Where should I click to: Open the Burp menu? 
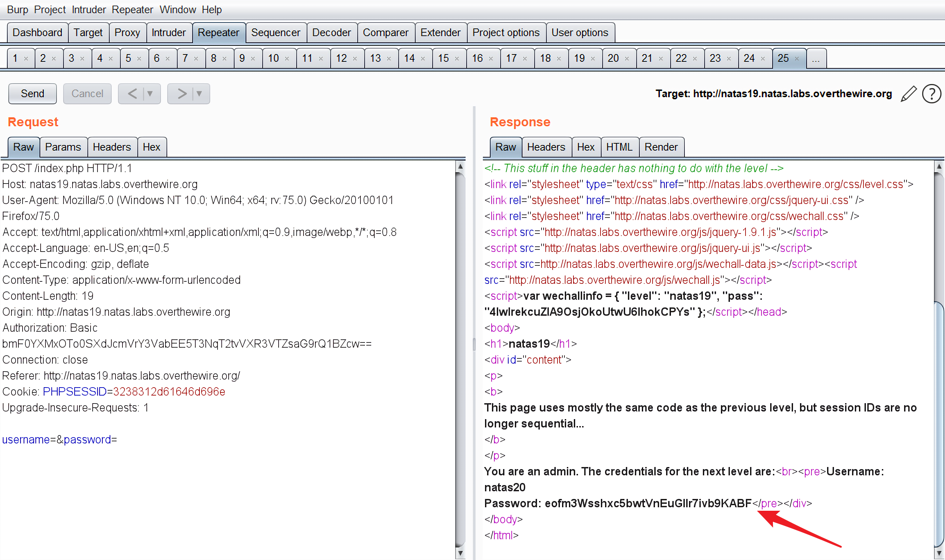17,9
